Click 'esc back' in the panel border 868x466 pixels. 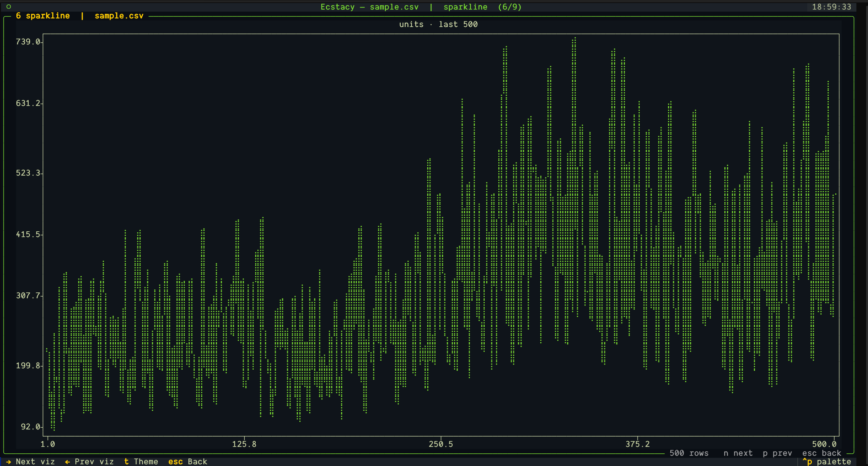pos(822,453)
